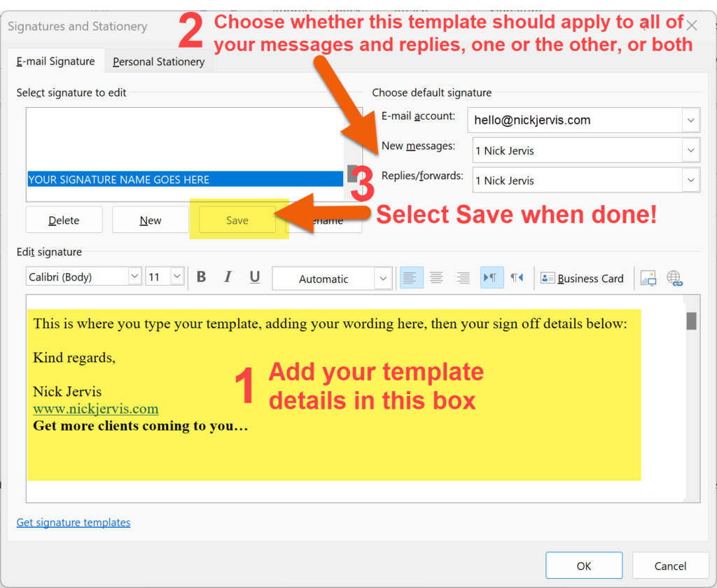Screen dimensions: 717x588
Task: Click www.nickjervis.com link in signature
Action: click(95, 408)
